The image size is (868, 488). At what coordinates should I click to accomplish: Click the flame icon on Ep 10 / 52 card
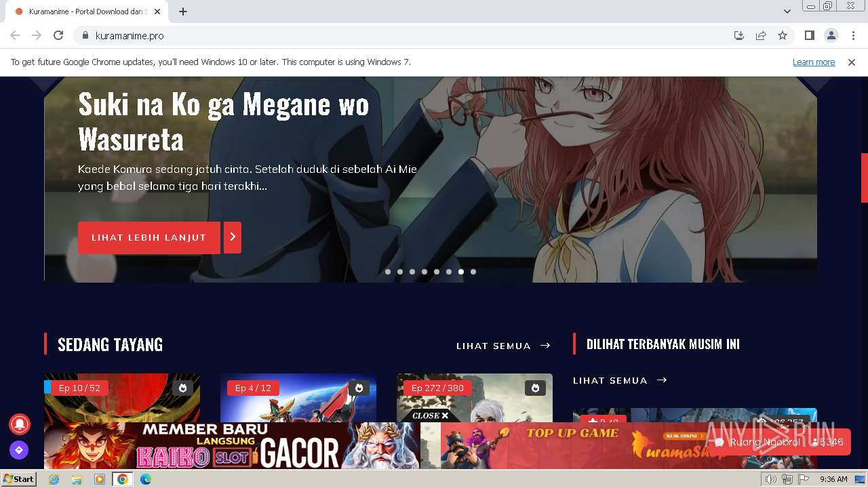(183, 388)
